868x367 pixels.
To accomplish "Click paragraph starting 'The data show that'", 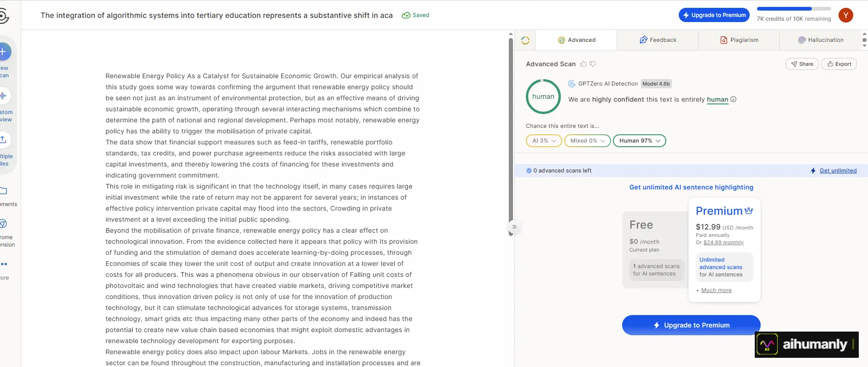I will 256,159.
